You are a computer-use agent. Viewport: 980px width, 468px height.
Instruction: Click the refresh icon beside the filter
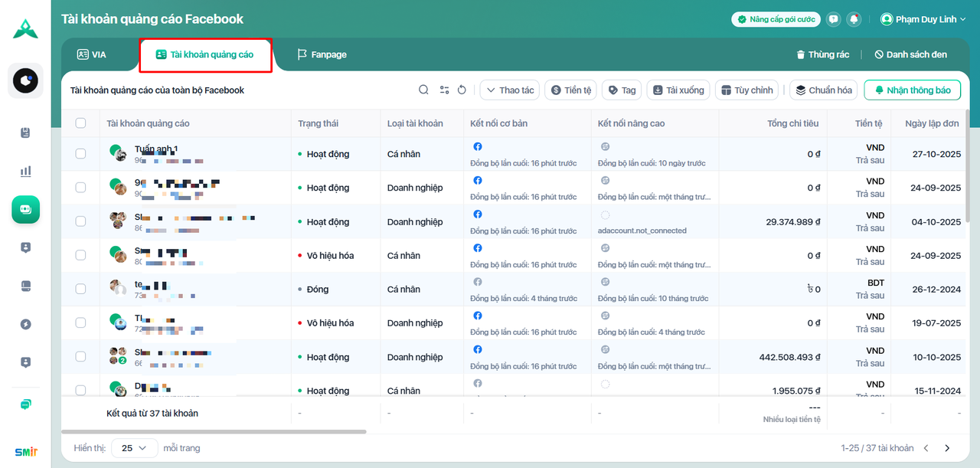click(x=462, y=90)
